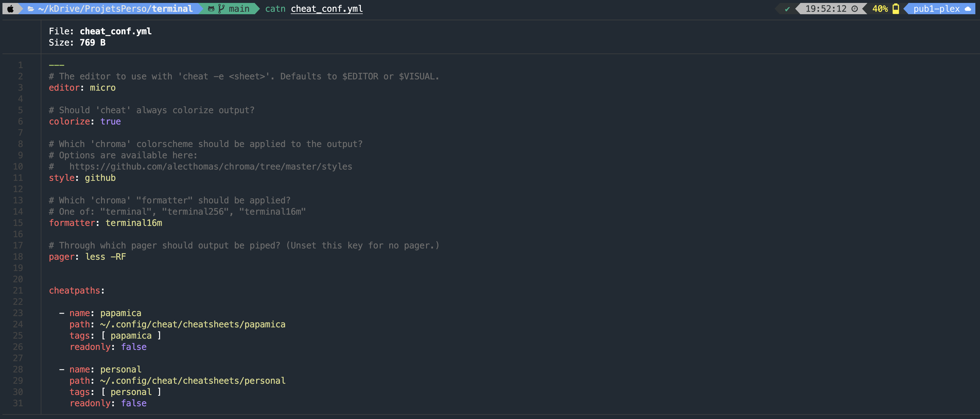Click the underlined cheat_conf.yml argument
The width and height of the screenshot is (980, 419).
[327, 9]
